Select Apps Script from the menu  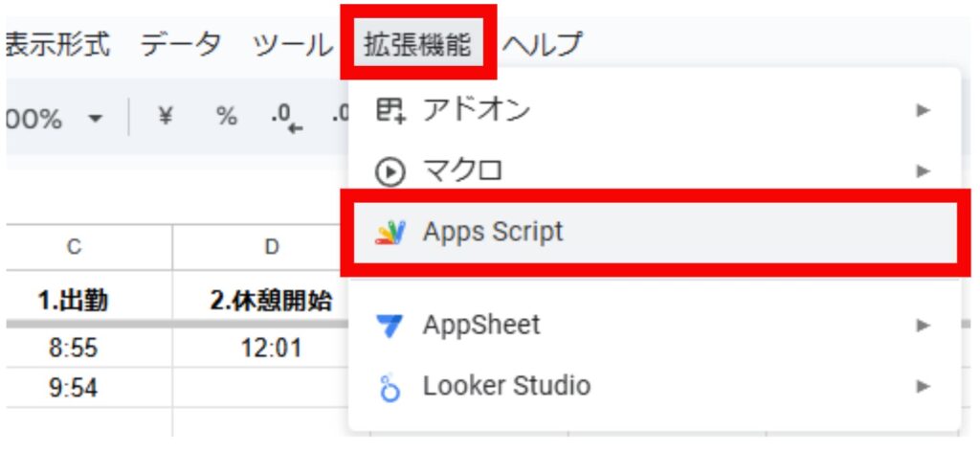(x=655, y=232)
